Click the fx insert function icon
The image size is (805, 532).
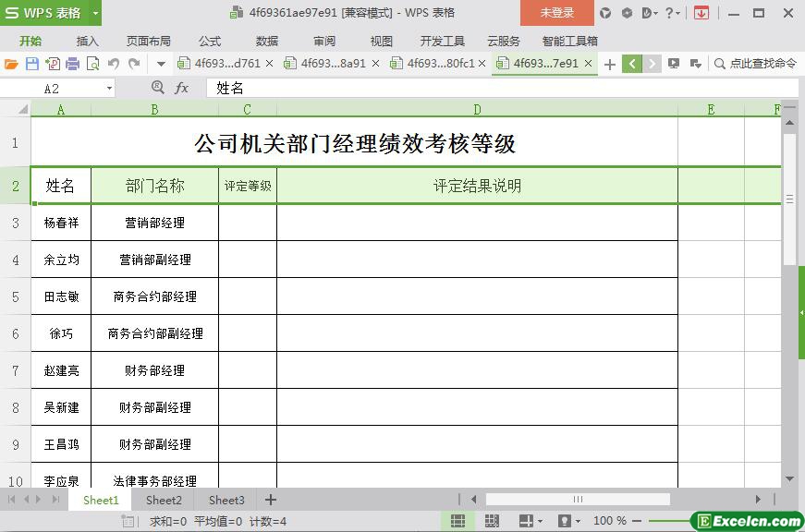click(182, 88)
